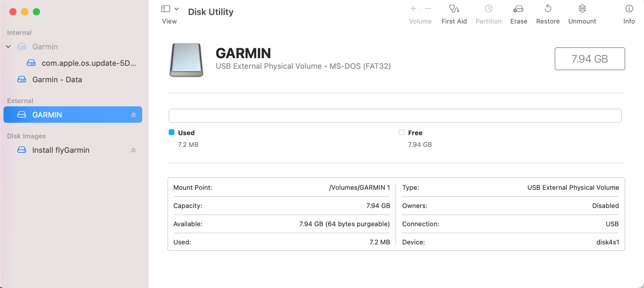The width and height of the screenshot is (644, 288).
Task: Click the View chevron next to sidebar icon
Action: (176, 8)
